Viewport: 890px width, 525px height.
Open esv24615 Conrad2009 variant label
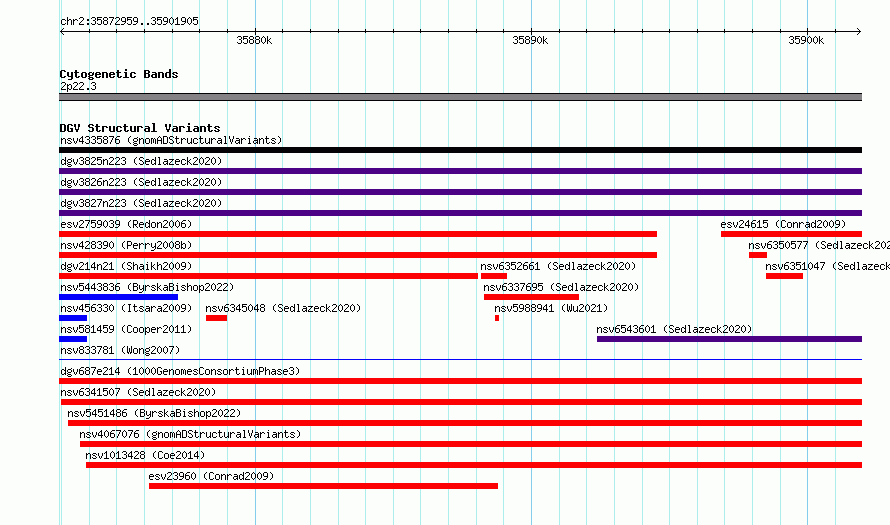[x=783, y=224]
